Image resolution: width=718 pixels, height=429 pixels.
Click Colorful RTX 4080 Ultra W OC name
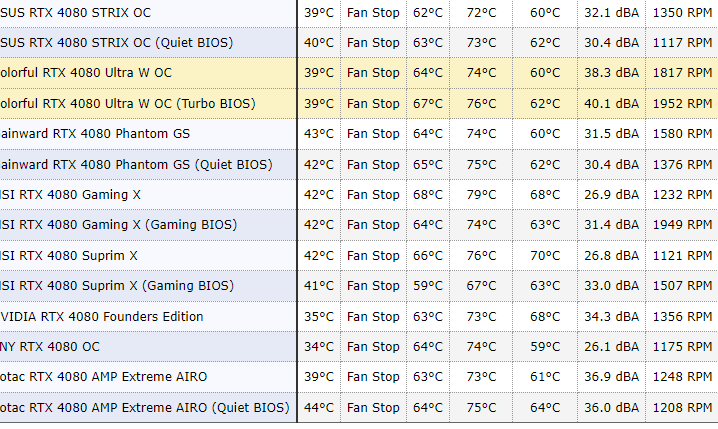(x=86, y=73)
